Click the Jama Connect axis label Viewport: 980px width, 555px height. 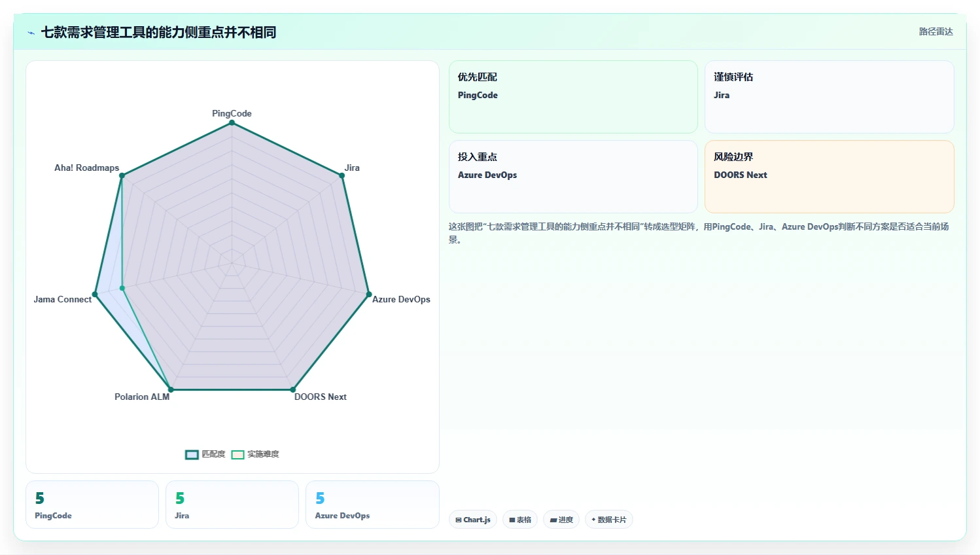pos(63,300)
